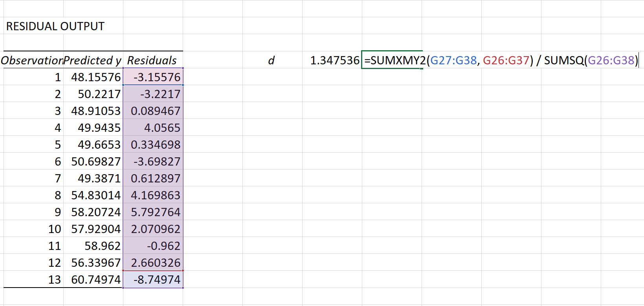The image size is (644, 306).
Task: Select observation number 5 cell
Action: point(33,144)
